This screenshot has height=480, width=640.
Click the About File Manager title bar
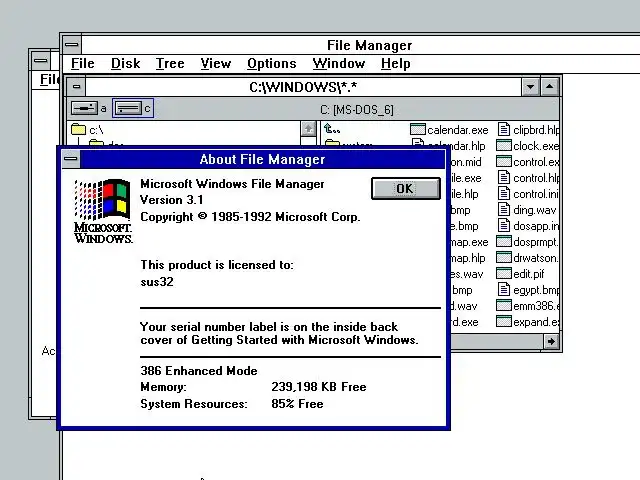[262, 159]
